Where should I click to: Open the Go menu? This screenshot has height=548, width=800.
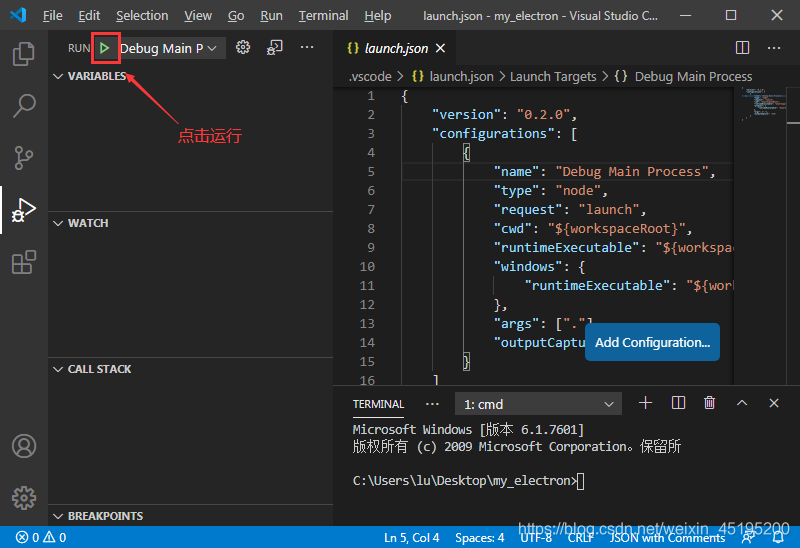(x=236, y=16)
